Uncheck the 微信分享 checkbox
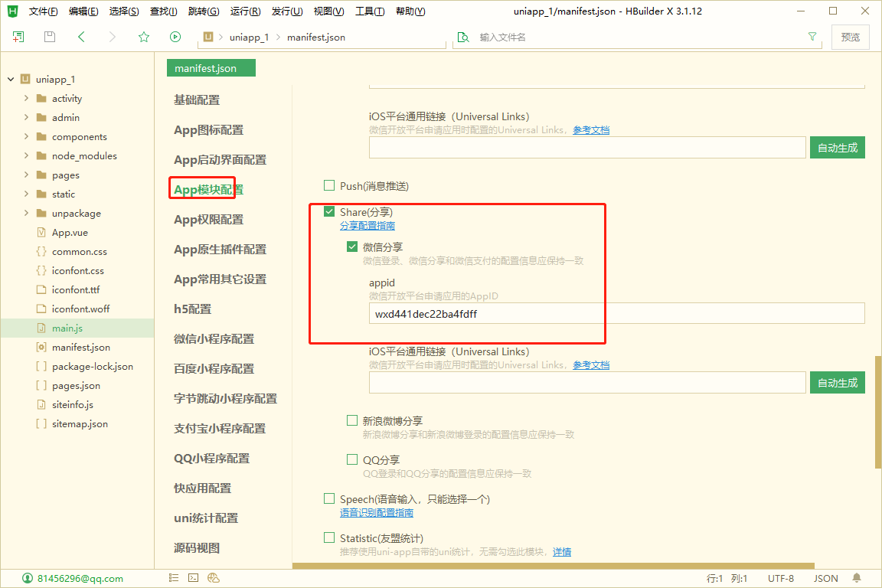 (352, 247)
